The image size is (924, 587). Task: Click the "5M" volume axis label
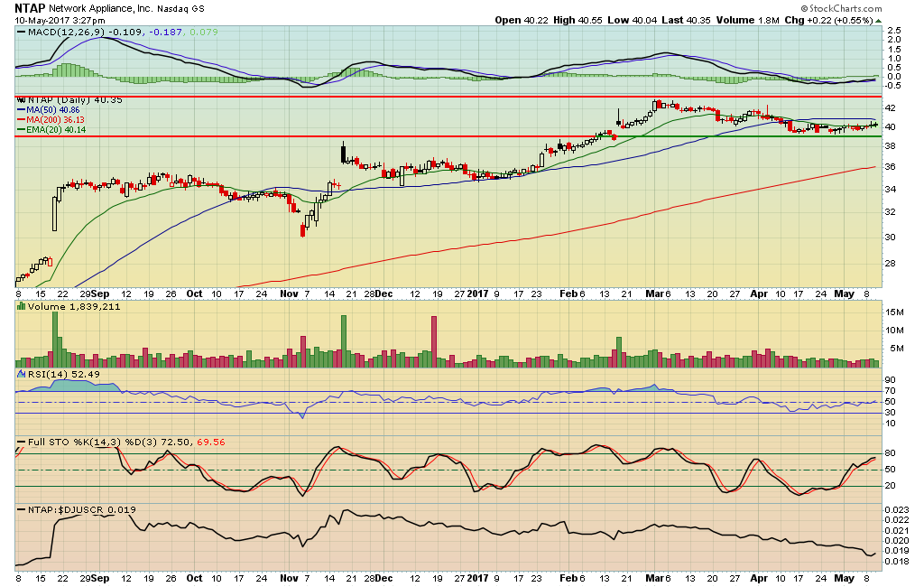click(x=897, y=349)
